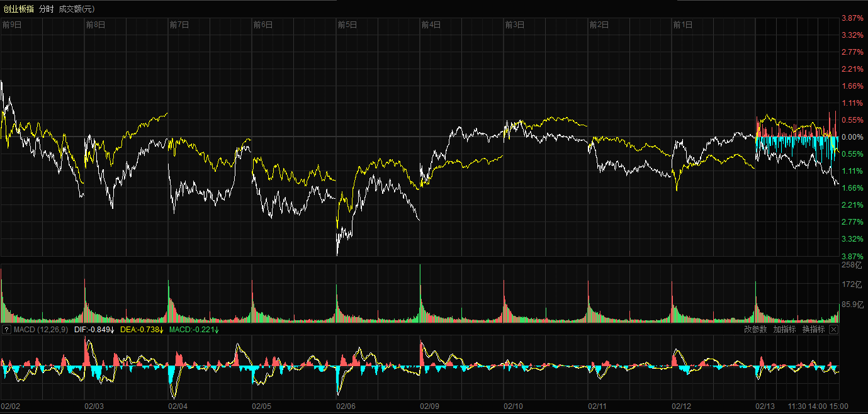
Task: Click the 成交额(元) turnover label
Action: (77, 9)
